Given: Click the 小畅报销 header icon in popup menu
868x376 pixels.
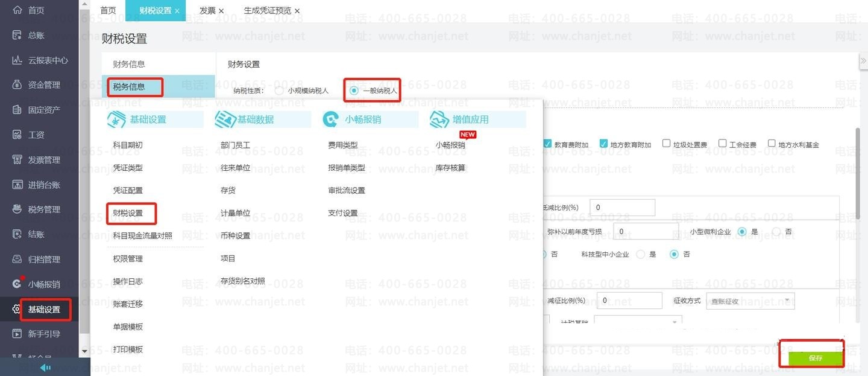Looking at the screenshot, I should tap(331, 119).
